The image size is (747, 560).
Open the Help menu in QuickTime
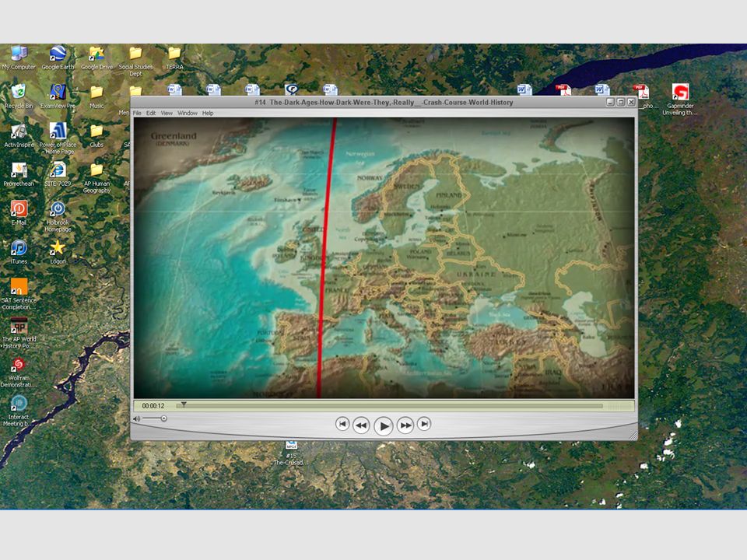[208, 113]
